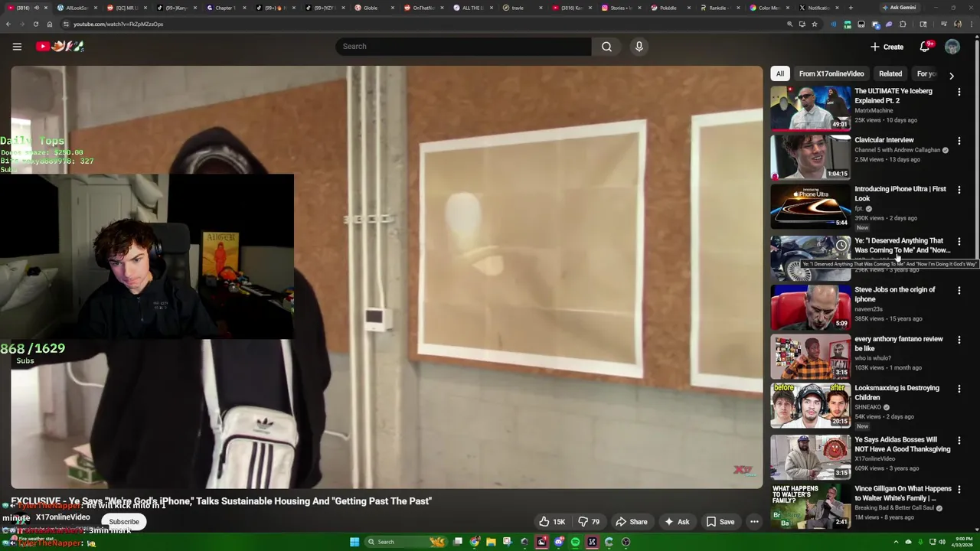Subscribe to X17onlineVideo channel
The width and height of the screenshot is (980, 551).
point(124,522)
